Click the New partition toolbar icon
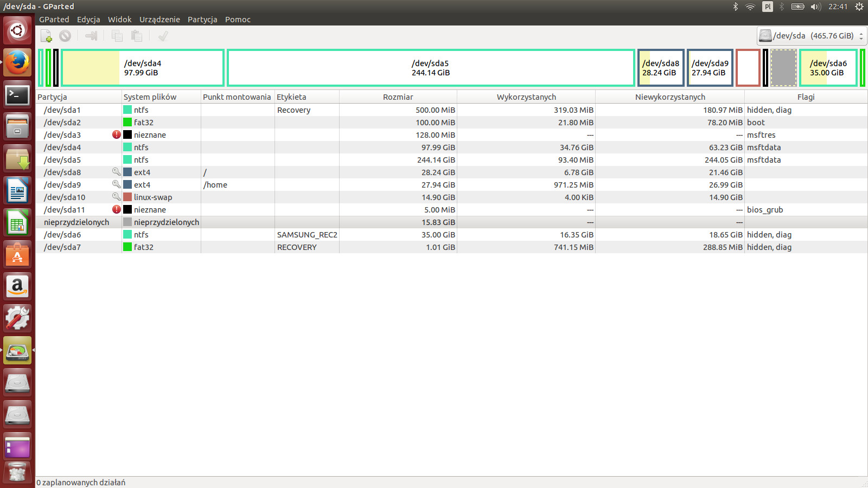Viewport: 868px width, 488px height. coord(46,36)
